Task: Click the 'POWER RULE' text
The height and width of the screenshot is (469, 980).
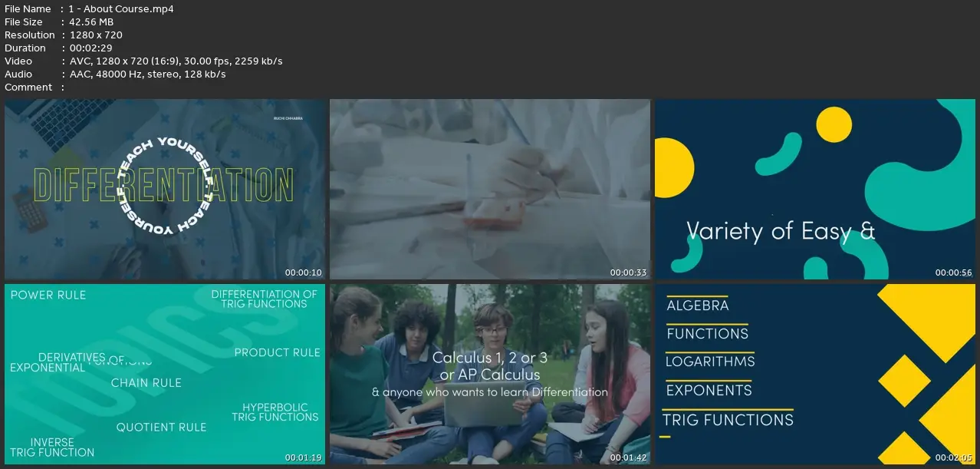Action: point(48,295)
